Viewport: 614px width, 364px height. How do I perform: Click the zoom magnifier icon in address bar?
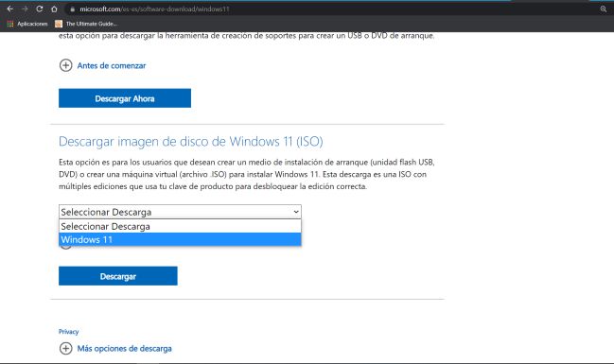pyautogui.click(x=603, y=9)
